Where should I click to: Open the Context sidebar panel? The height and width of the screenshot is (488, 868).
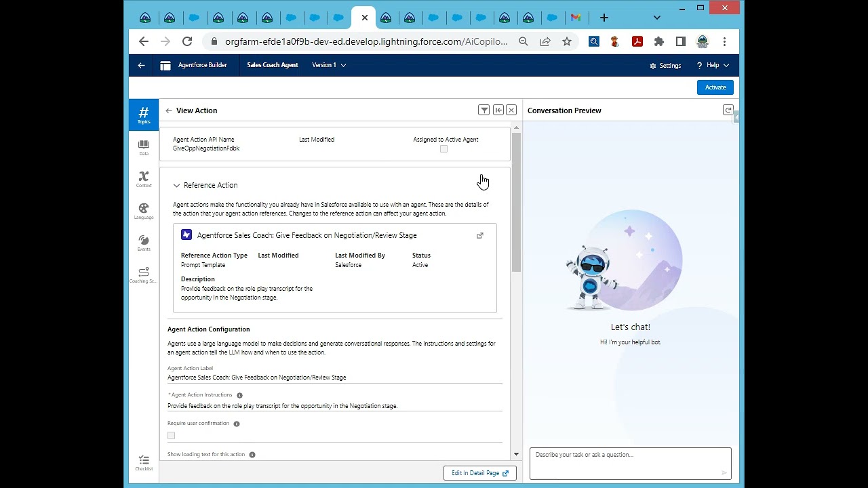(144, 179)
